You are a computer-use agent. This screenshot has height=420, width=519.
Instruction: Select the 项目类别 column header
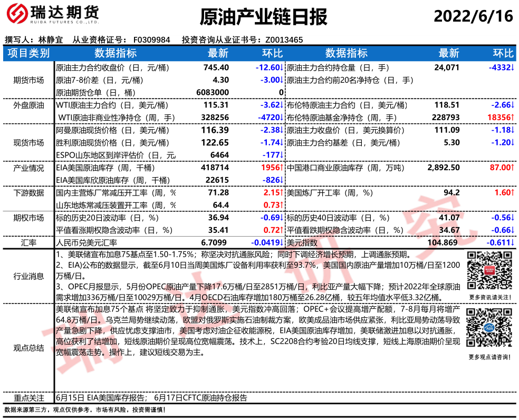(x=29, y=53)
